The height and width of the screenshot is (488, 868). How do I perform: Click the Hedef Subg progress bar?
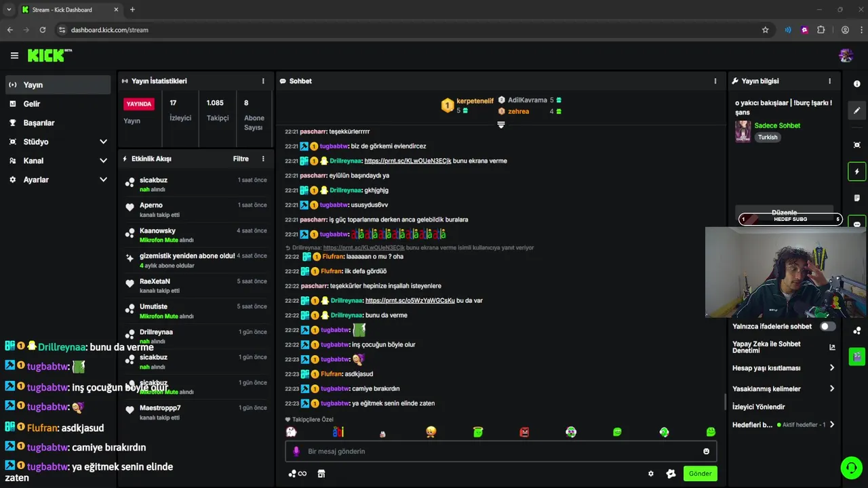click(x=790, y=219)
